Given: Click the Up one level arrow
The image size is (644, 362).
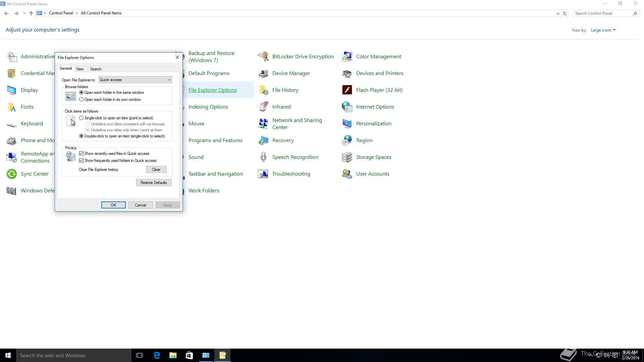Looking at the screenshot, I should (x=31, y=13).
